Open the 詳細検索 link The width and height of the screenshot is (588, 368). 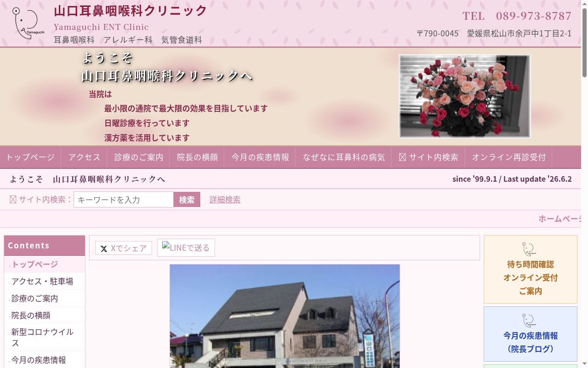(x=225, y=200)
